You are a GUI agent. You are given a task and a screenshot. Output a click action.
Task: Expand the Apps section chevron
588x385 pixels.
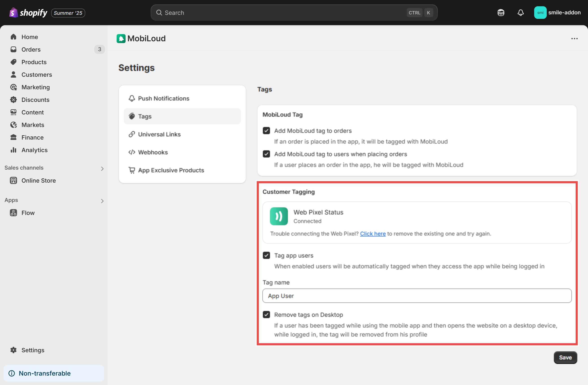click(102, 201)
